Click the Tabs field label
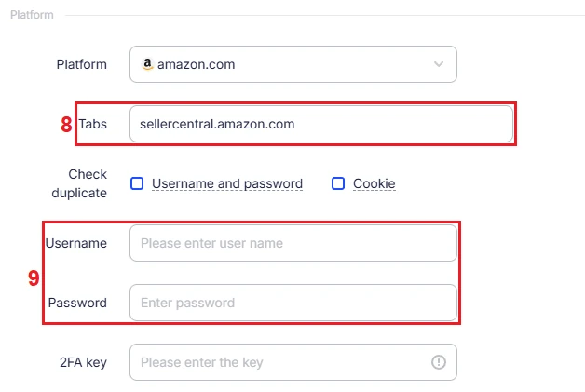Screen dimensions: 585x392 point(92,124)
